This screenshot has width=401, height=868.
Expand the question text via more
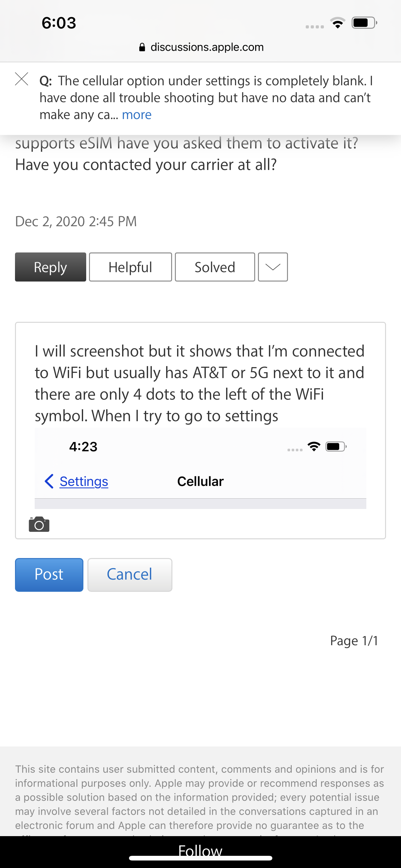coord(137,115)
